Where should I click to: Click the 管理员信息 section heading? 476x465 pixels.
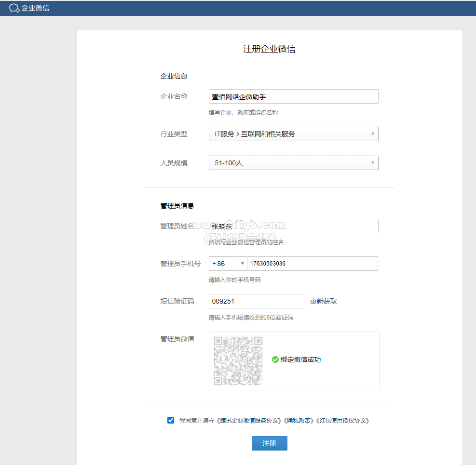coord(177,206)
